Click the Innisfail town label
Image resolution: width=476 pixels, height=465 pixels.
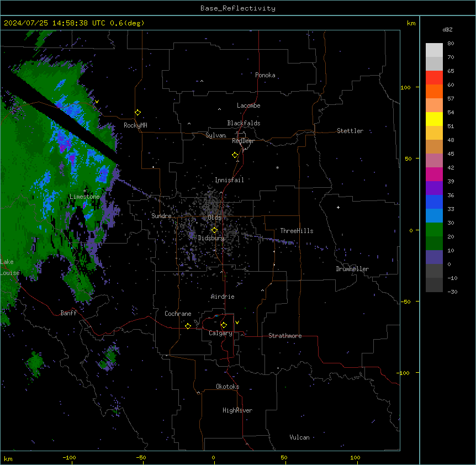point(229,180)
